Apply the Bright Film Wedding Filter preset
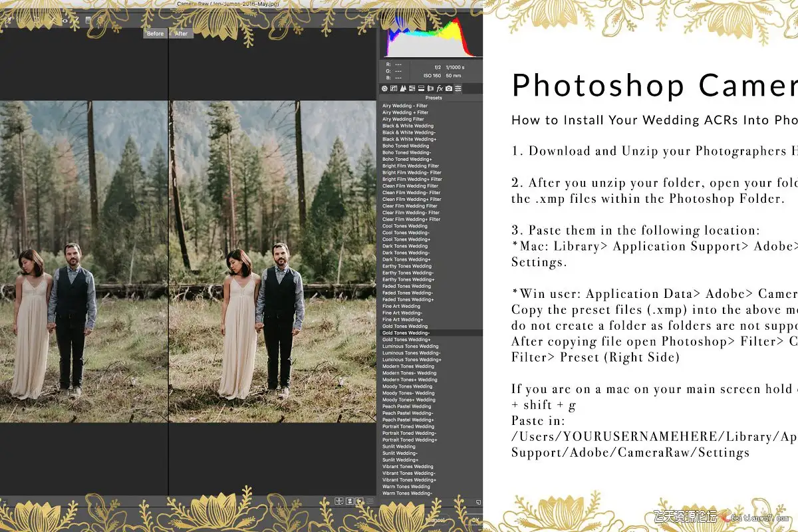Viewport: 798px width, 532px height. click(x=410, y=166)
